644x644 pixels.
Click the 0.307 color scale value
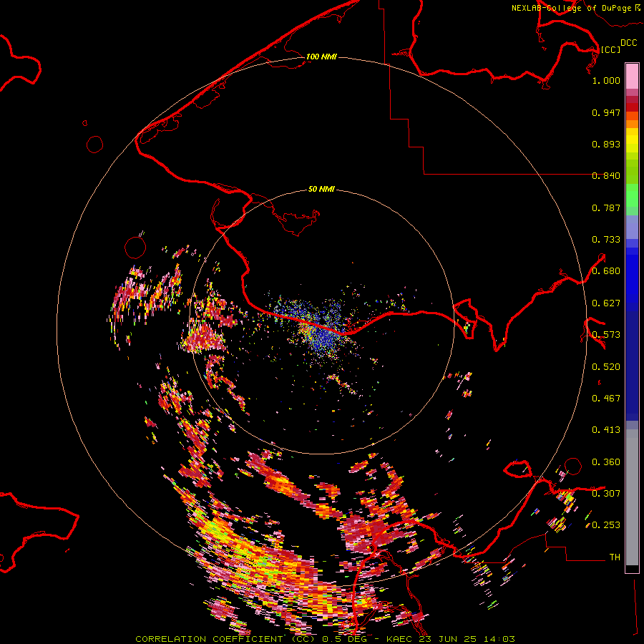point(606,494)
